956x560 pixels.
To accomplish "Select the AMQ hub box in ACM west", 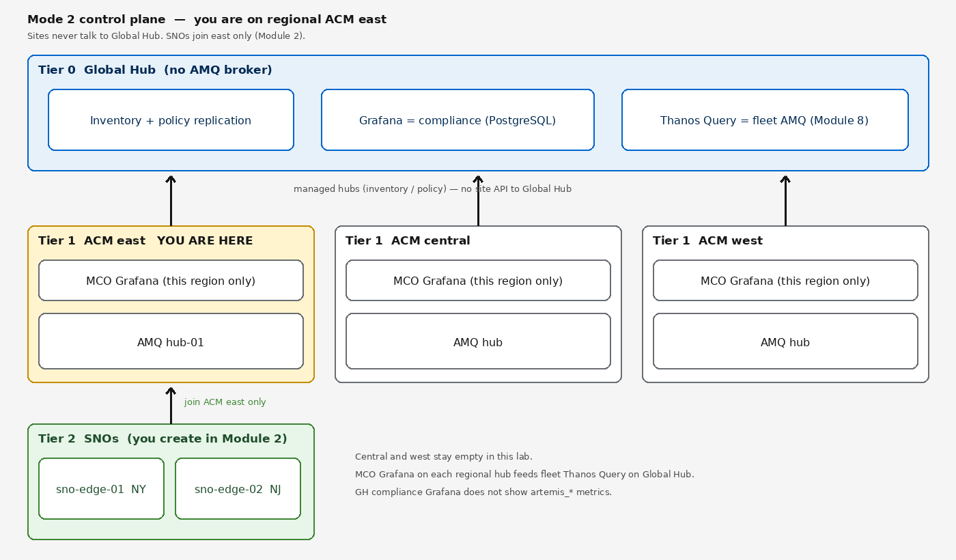I will click(x=785, y=341).
